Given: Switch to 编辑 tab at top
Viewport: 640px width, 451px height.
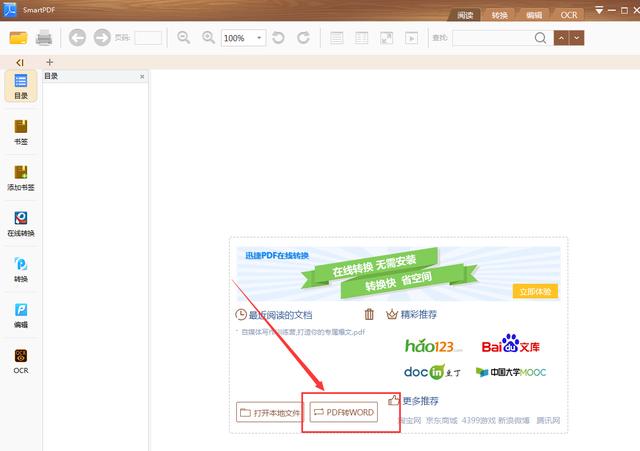Looking at the screenshot, I should pos(534,15).
